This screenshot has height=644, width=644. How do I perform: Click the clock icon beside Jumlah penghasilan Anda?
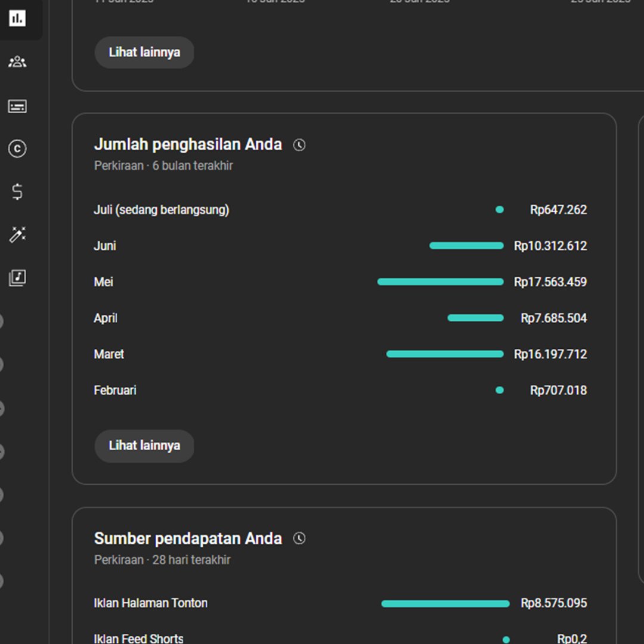pos(299,144)
